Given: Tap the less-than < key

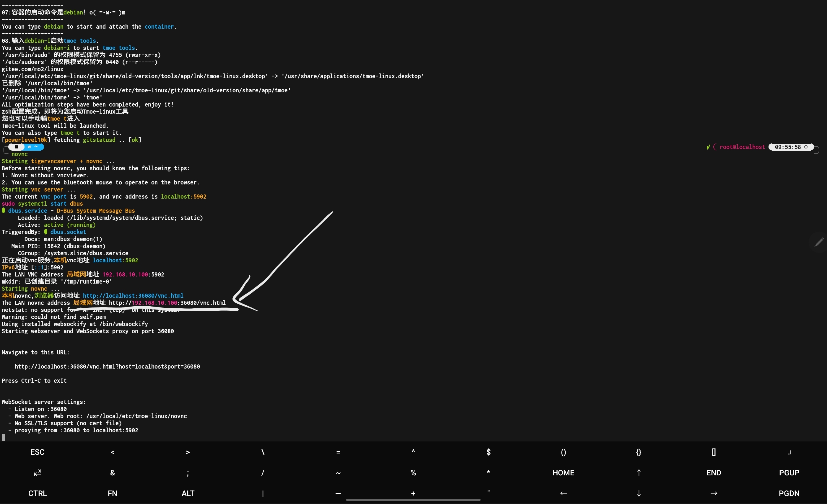Looking at the screenshot, I should [113, 452].
